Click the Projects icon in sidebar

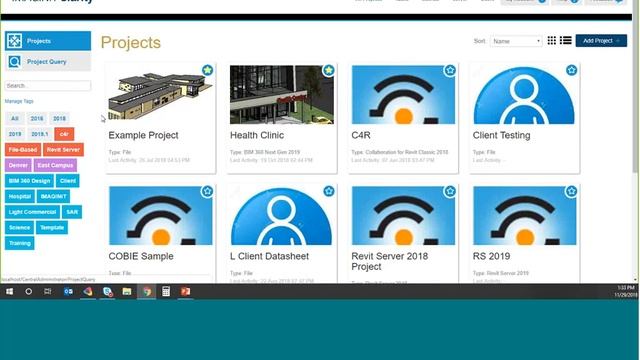[x=14, y=41]
